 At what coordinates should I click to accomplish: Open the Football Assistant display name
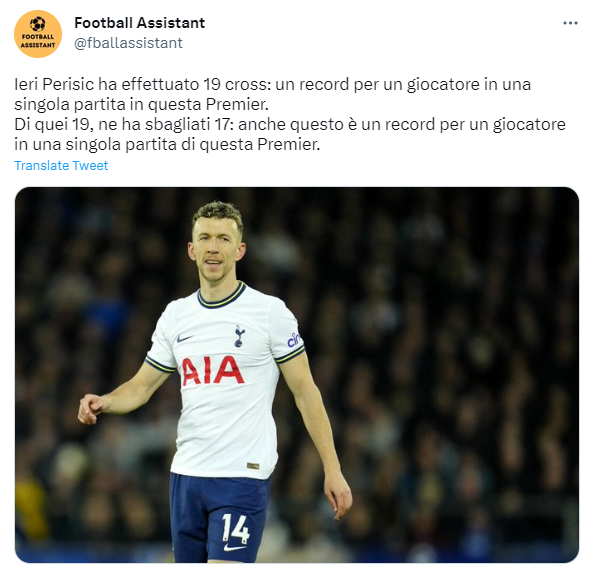[139, 23]
